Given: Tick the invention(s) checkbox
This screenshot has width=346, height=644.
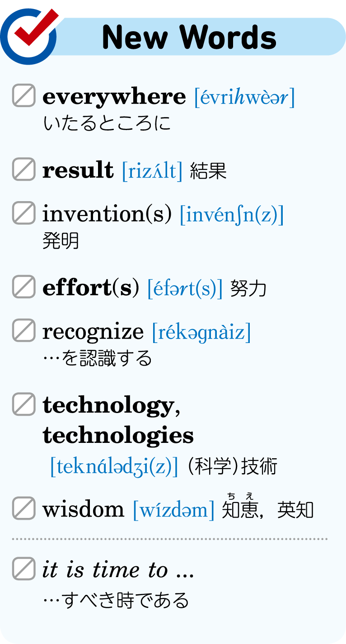Looking at the screenshot, I should click(x=24, y=213).
